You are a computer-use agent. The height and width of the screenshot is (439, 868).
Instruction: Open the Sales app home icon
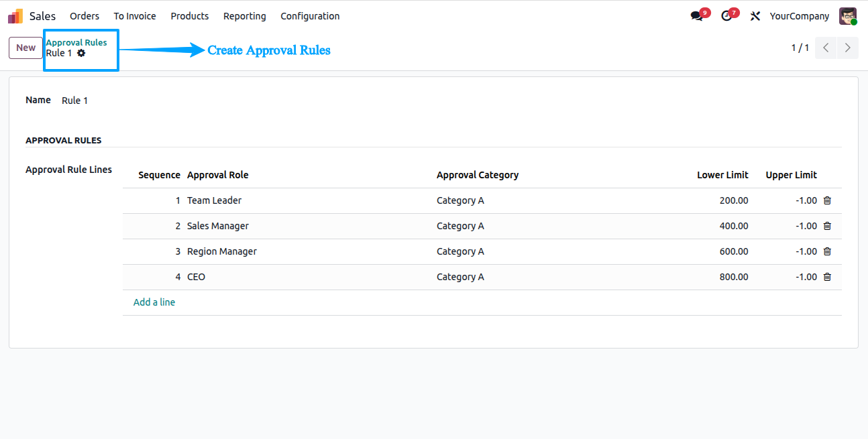pyautogui.click(x=15, y=16)
